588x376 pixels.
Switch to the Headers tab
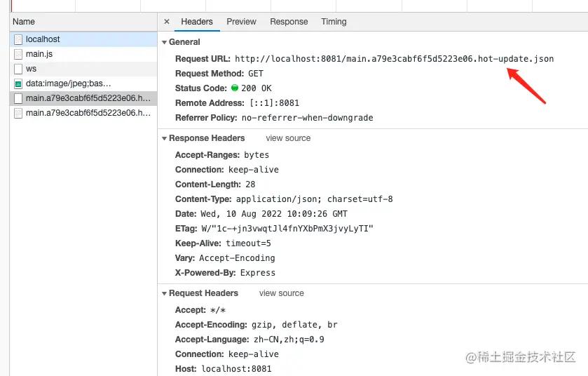click(197, 22)
